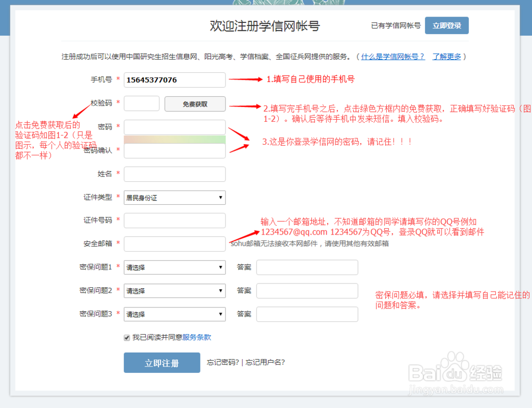Select the 密码 password input field
This screenshot has height=408, width=532.
[x=174, y=127]
